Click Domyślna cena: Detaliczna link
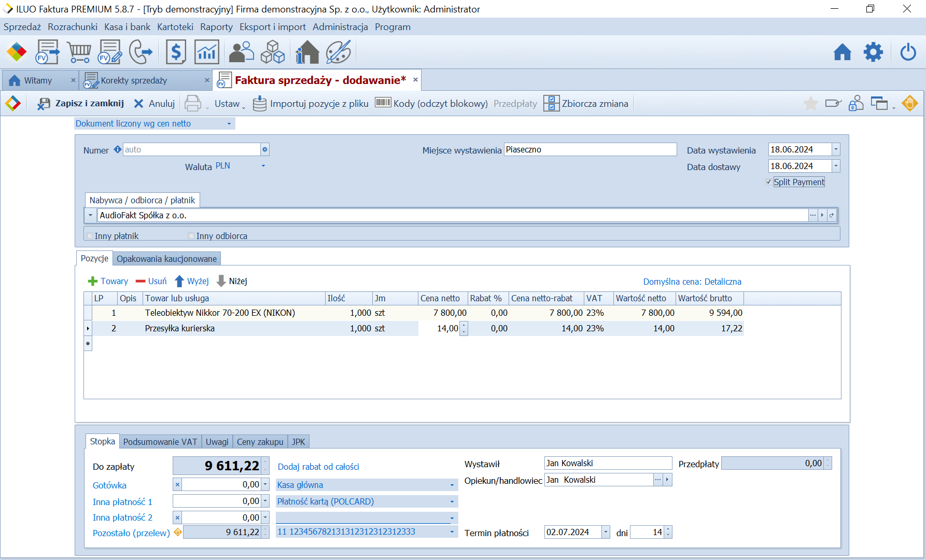Screen dimensions: 926x560 pyautogui.click(x=692, y=282)
